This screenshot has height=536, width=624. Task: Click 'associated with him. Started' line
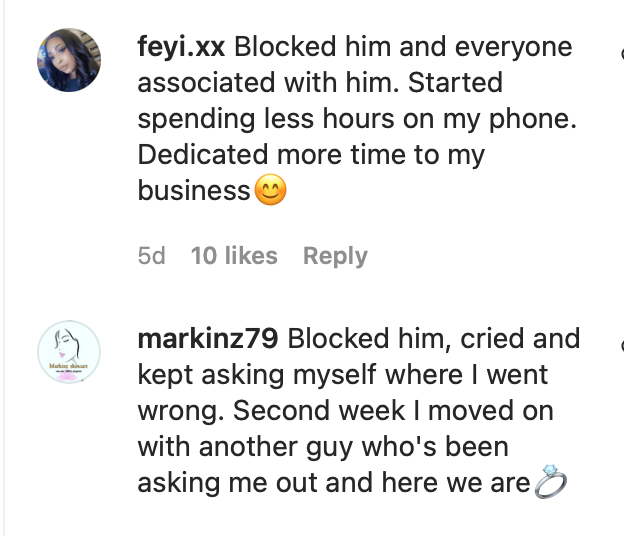[320, 83]
